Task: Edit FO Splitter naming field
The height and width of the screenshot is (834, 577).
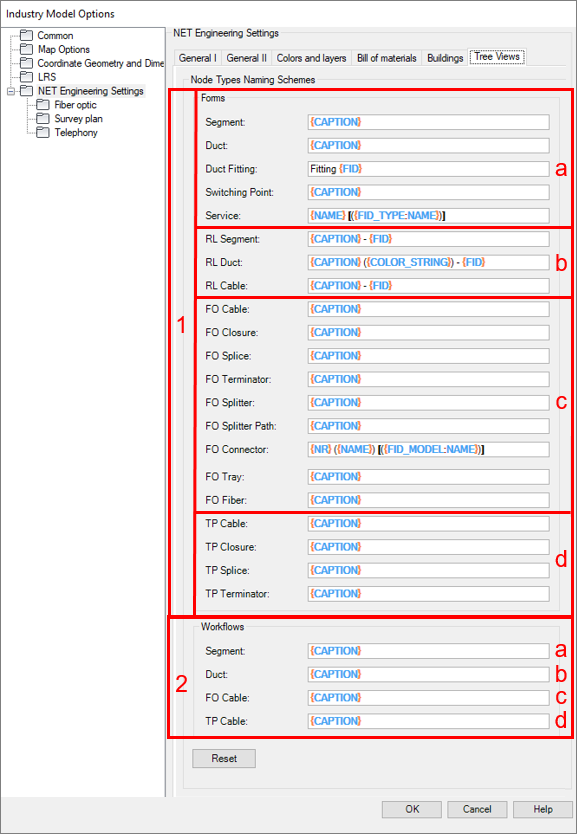Action: (x=428, y=403)
